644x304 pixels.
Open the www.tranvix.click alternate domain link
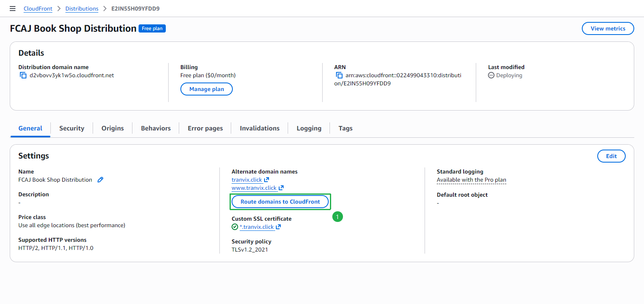(254, 188)
